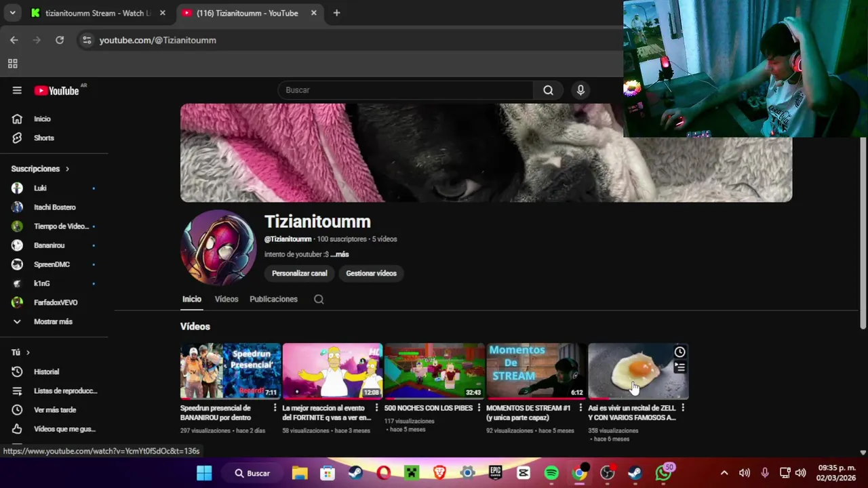Image resolution: width=868 pixels, height=488 pixels.
Task: Select the Vídeos channel tab
Action: pos(226,299)
